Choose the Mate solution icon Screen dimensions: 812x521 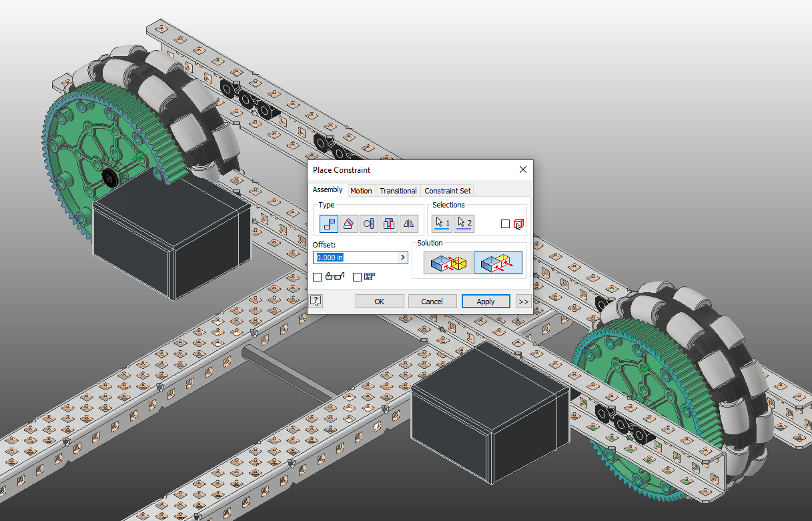coord(448,264)
